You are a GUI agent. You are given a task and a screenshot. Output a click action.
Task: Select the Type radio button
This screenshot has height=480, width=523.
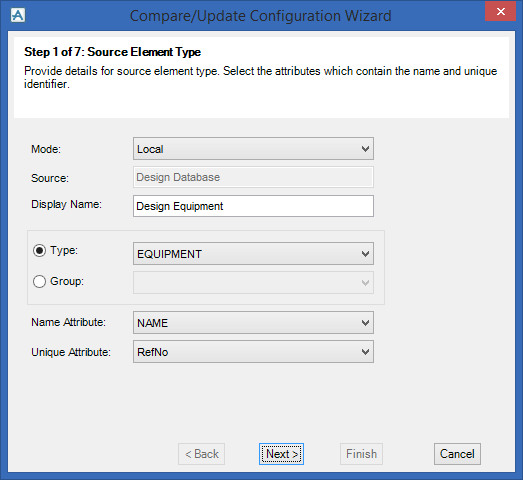39,251
